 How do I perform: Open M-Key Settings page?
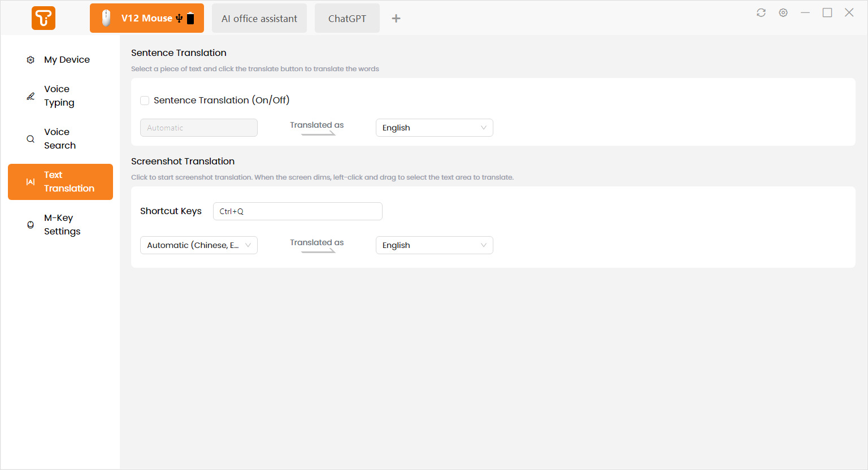pos(62,225)
